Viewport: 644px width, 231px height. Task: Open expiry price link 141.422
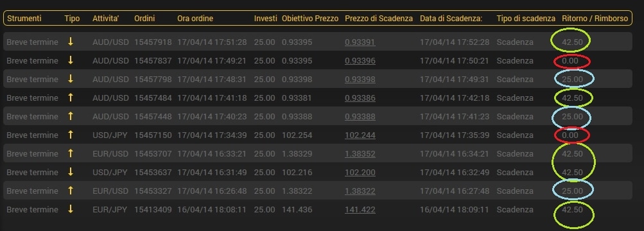pos(360,210)
